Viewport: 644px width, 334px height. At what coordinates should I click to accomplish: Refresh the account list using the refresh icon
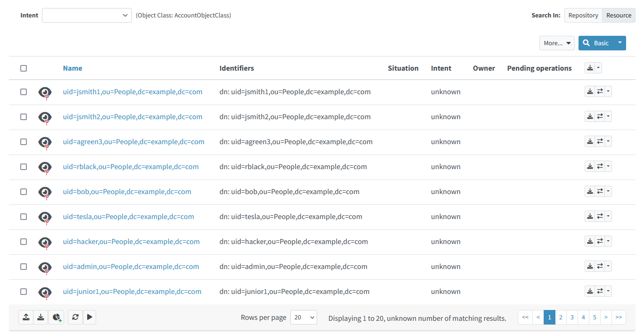pos(75,317)
